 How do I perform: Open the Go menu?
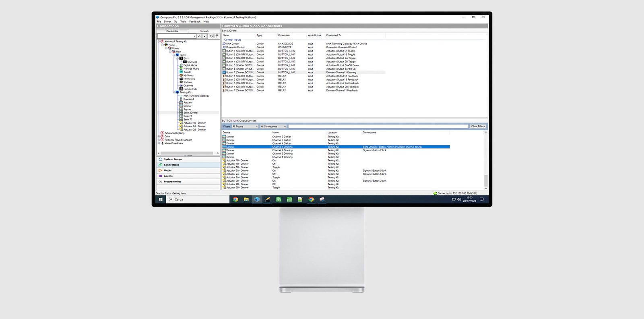[x=175, y=22]
